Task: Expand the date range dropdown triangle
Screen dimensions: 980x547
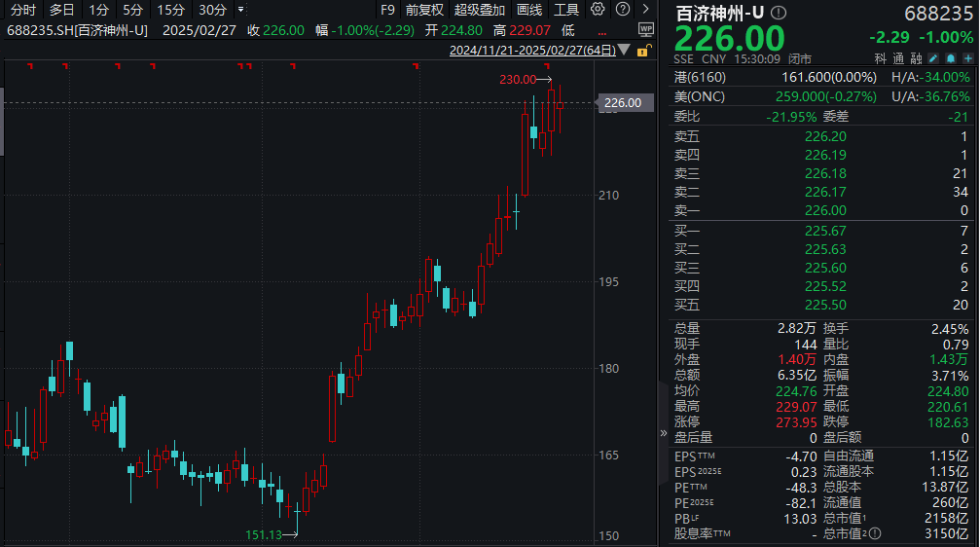Action: 624,50
